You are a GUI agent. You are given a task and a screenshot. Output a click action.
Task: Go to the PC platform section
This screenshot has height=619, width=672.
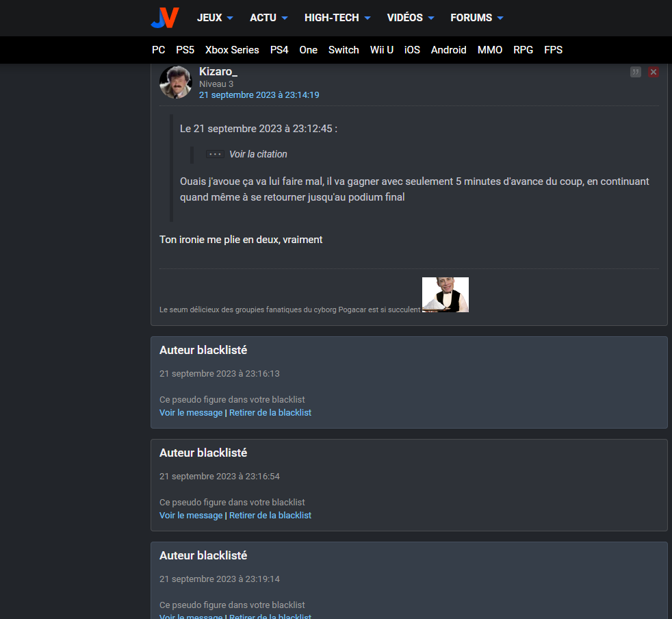[159, 50]
